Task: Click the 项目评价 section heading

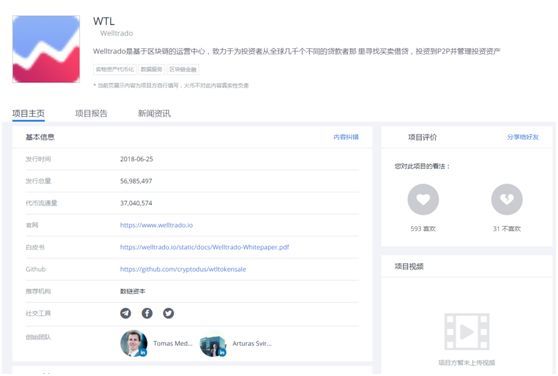Action: click(x=422, y=137)
